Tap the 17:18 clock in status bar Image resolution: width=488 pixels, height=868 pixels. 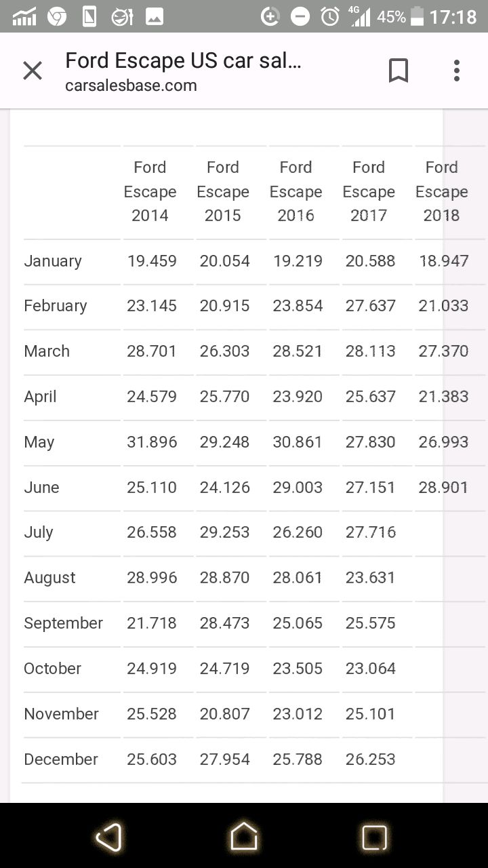coord(453,16)
